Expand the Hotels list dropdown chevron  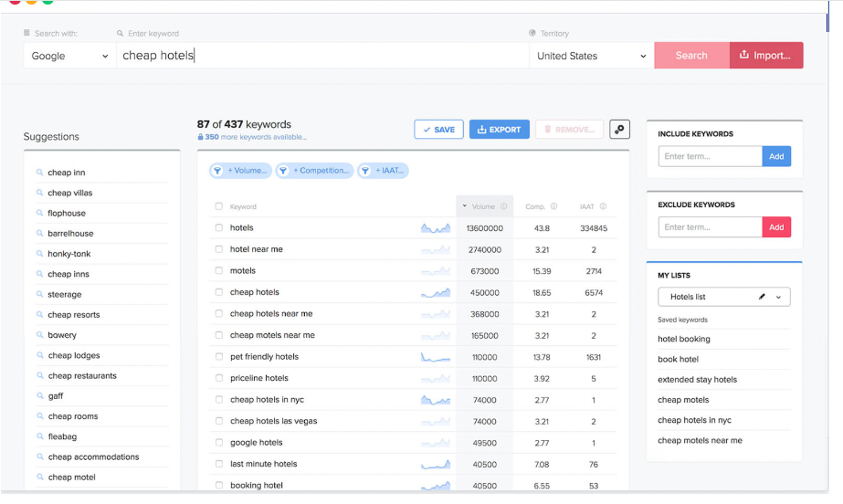pyautogui.click(x=779, y=297)
